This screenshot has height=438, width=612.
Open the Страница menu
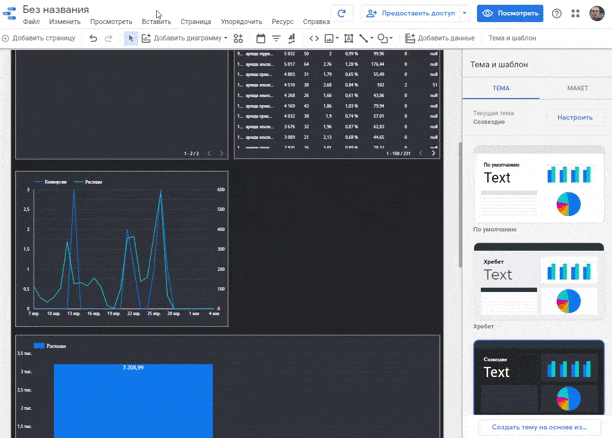pyautogui.click(x=196, y=22)
